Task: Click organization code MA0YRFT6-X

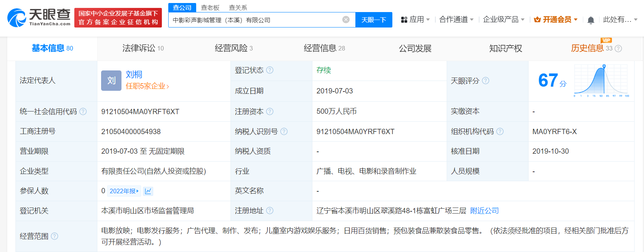Action: [x=555, y=131]
